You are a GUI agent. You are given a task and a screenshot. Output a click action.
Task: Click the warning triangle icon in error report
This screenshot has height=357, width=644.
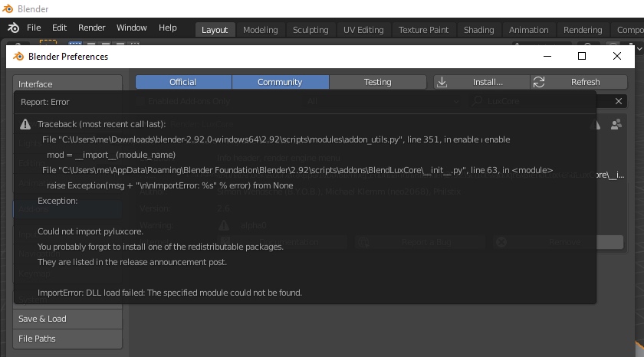click(x=25, y=124)
